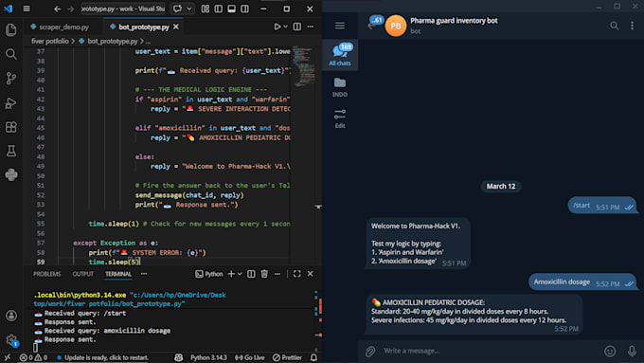Select the bot_prototype.py editor tab

coord(143,27)
